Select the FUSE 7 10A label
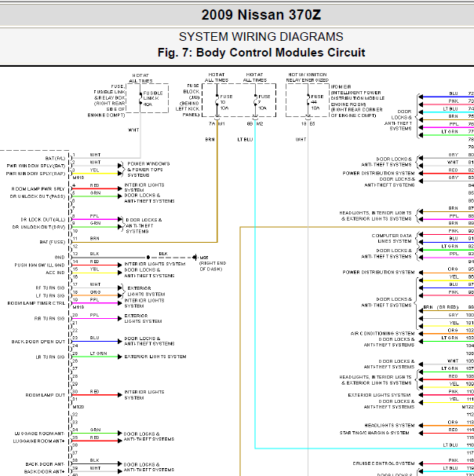 pyautogui.click(x=264, y=102)
